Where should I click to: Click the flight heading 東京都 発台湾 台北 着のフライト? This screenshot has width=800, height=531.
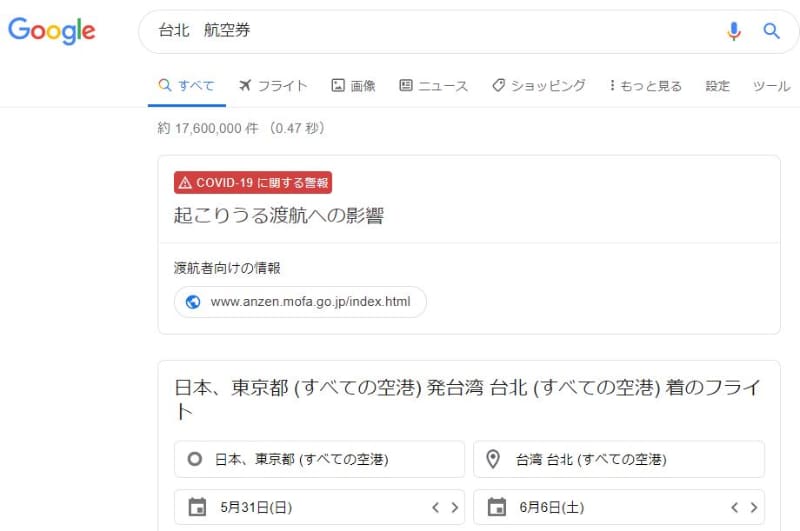click(x=468, y=399)
